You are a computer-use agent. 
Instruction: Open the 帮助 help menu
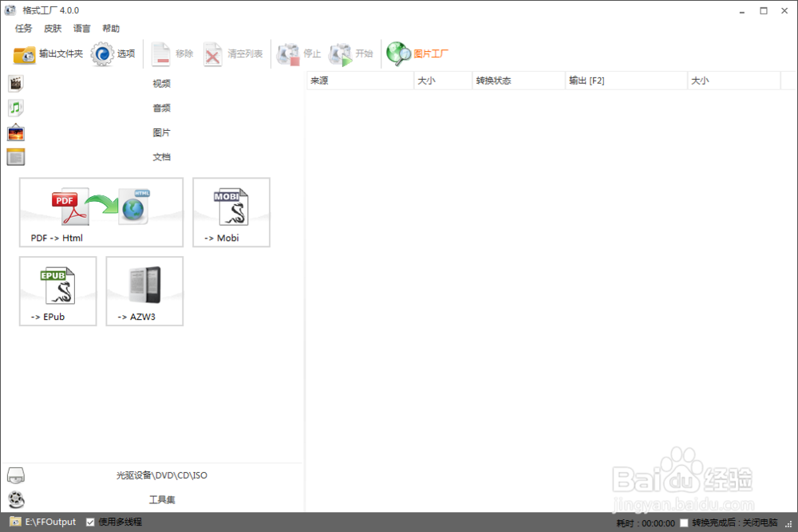tap(111, 29)
